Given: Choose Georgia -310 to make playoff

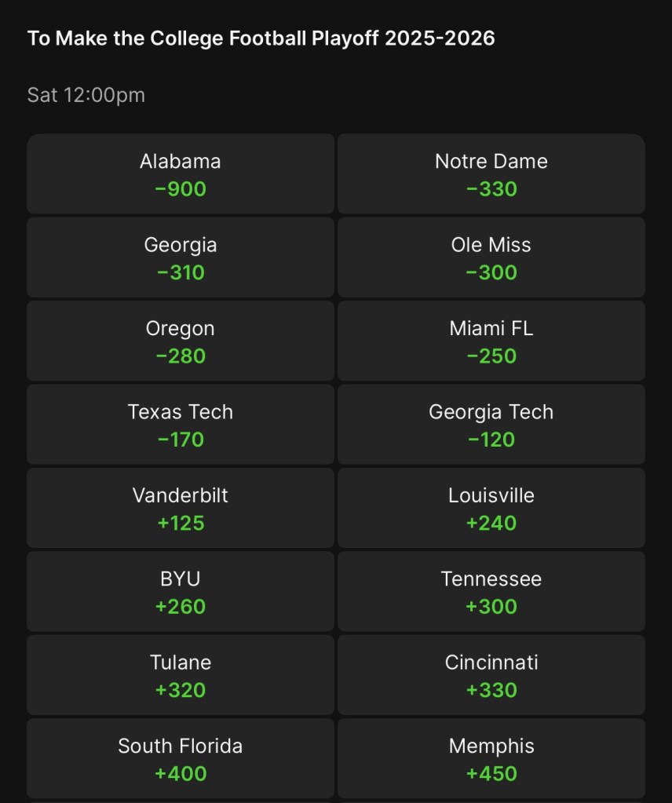Looking at the screenshot, I should (181, 257).
